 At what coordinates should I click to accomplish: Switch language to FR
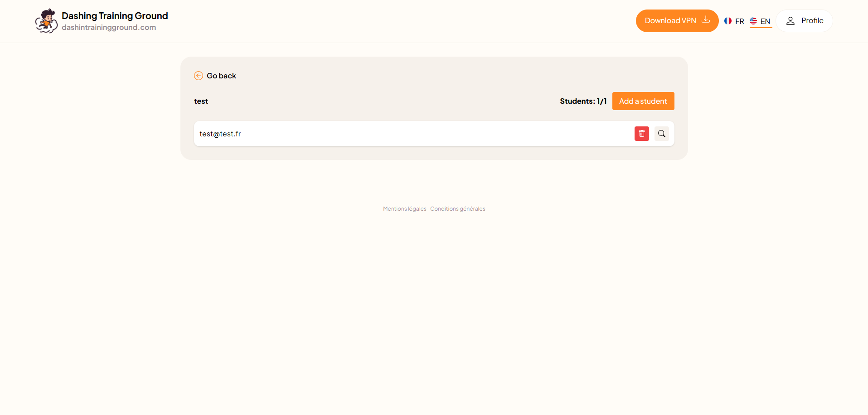(x=739, y=21)
